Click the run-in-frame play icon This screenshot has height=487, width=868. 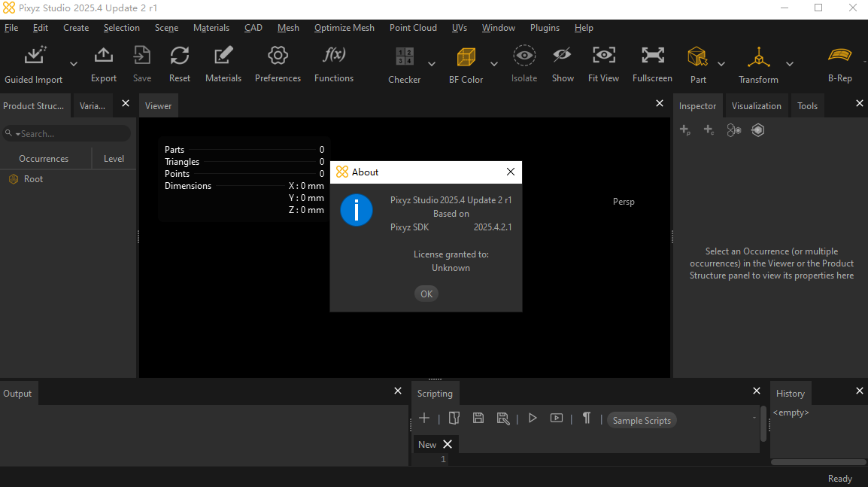coord(557,419)
